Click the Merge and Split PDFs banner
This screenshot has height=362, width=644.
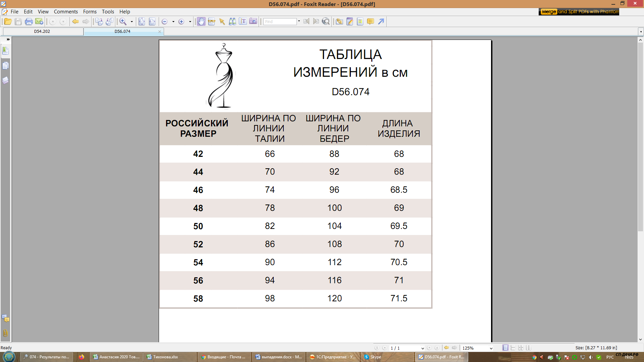[579, 11]
